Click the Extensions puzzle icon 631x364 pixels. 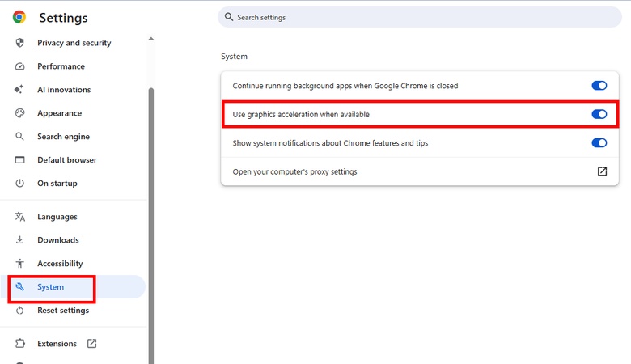[19, 343]
